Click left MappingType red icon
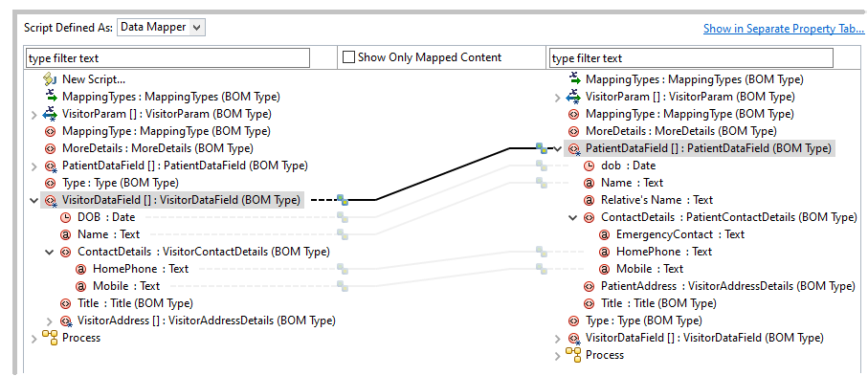The width and height of the screenshot is (868, 376). 51,131
